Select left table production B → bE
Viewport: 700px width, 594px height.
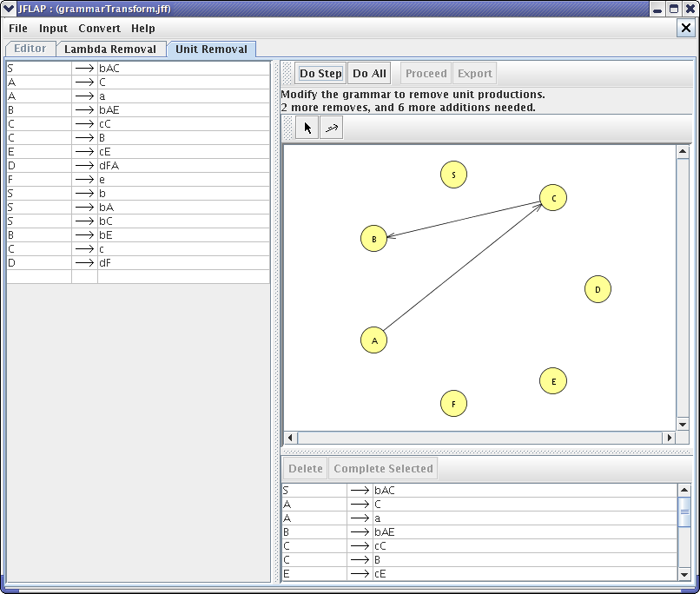[138, 234]
